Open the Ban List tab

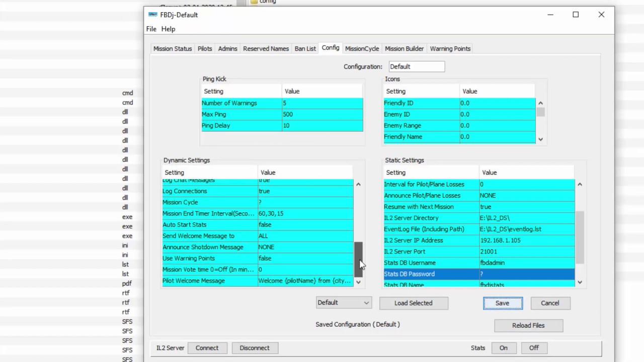[305, 49]
